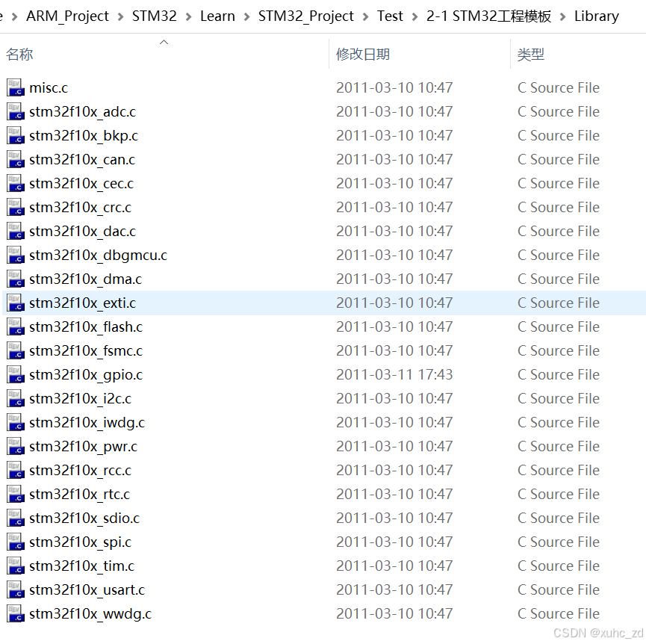Select the file name stm32f10x_i2c.c
Screen dimensions: 646x644
tap(81, 398)
